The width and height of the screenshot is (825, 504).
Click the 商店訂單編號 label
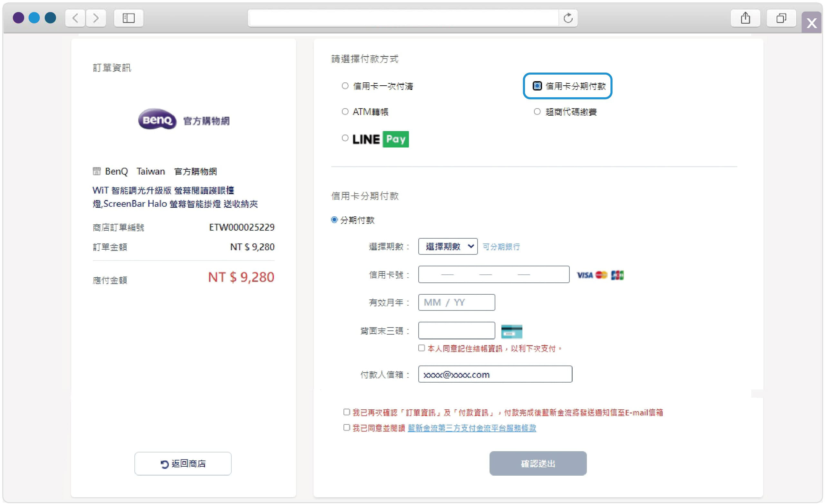[x=118, y=228]
